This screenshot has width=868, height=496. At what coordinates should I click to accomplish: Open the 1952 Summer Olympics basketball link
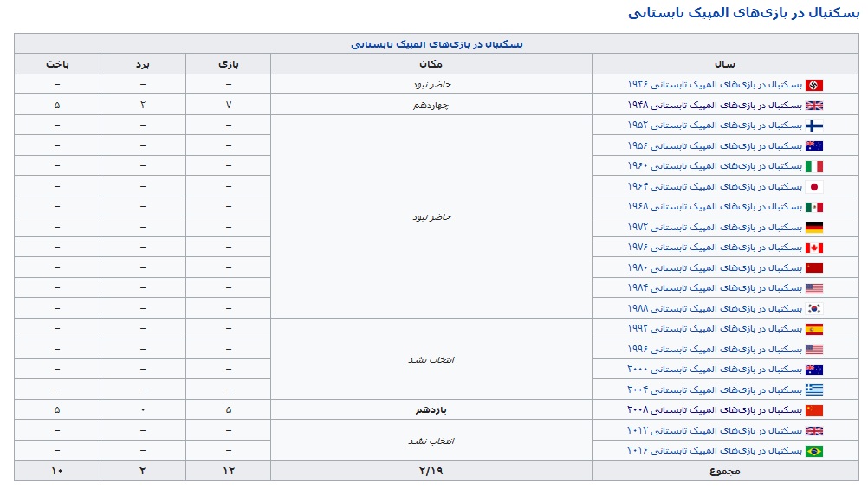click(x=715, y=126)
